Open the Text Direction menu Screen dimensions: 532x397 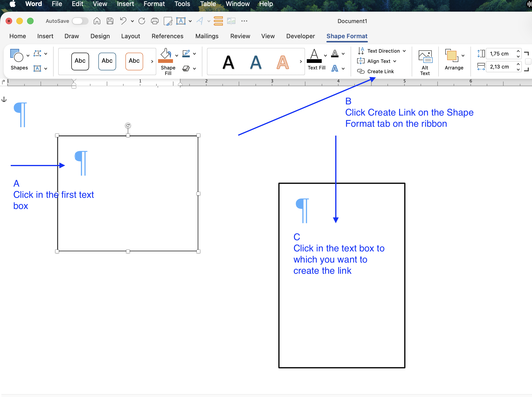382,51
